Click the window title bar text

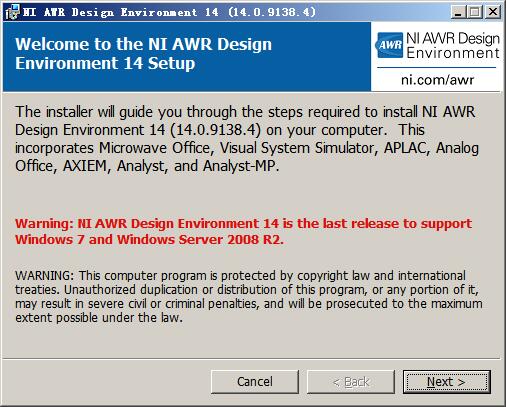point(169,12)
